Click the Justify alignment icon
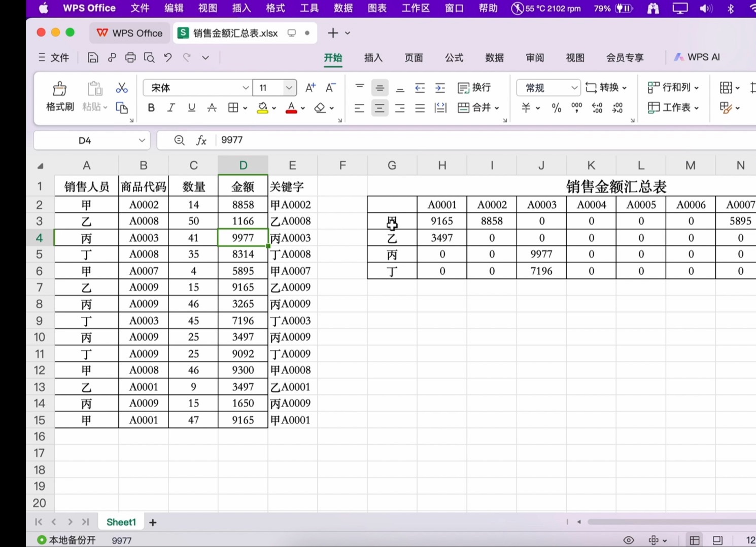Viewport: 756px width, 547px height. (420, 107)
